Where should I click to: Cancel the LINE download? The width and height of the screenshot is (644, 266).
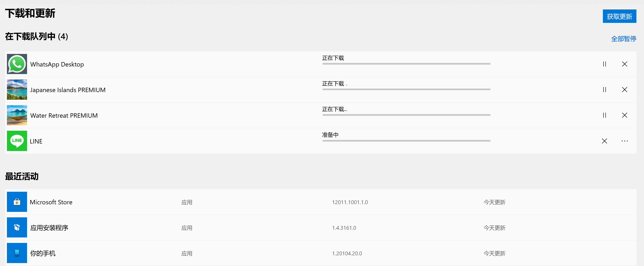tap(604, 141)
